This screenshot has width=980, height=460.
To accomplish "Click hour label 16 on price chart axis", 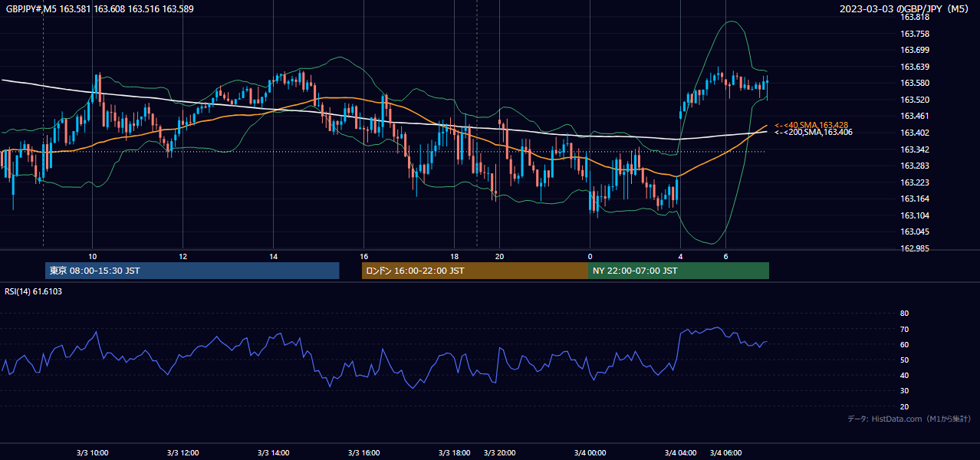I will point(363,256).
